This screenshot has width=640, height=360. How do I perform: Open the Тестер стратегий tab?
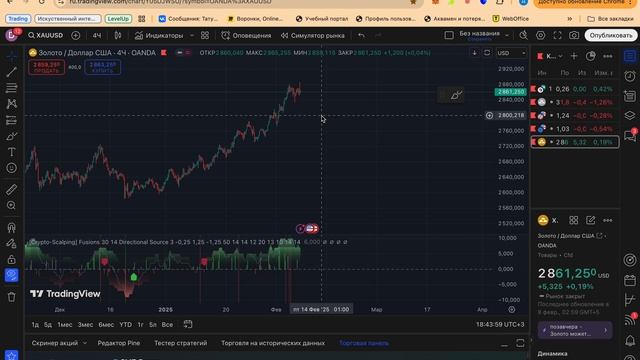(181, 343)
